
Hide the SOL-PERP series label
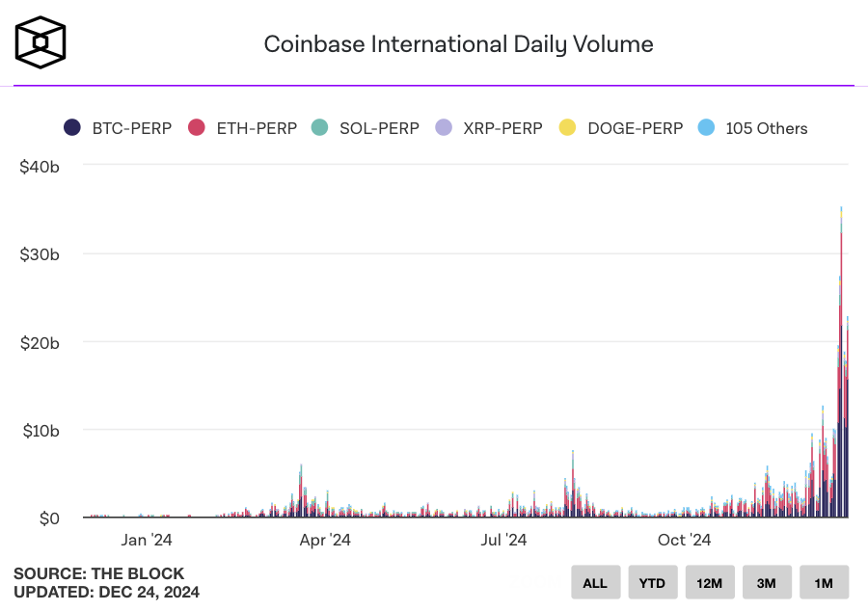379,128
